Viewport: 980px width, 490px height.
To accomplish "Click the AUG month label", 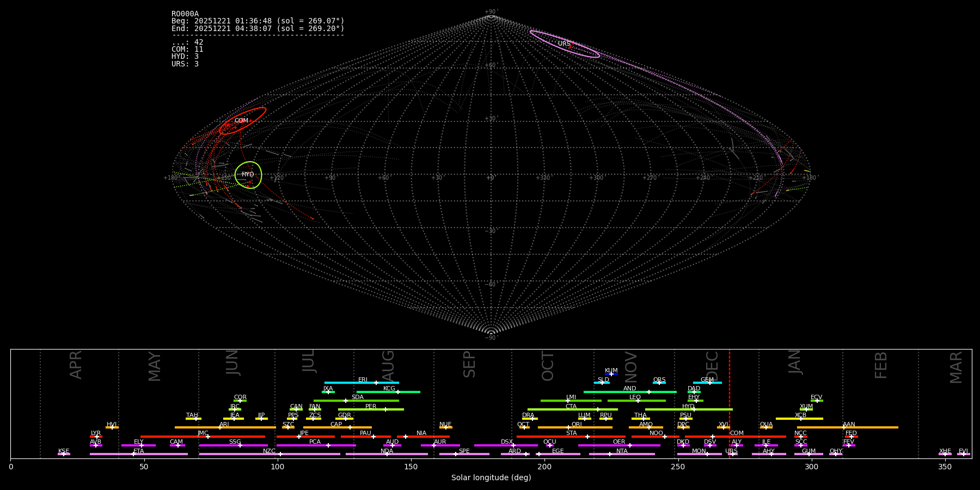I will coord(388,366).
